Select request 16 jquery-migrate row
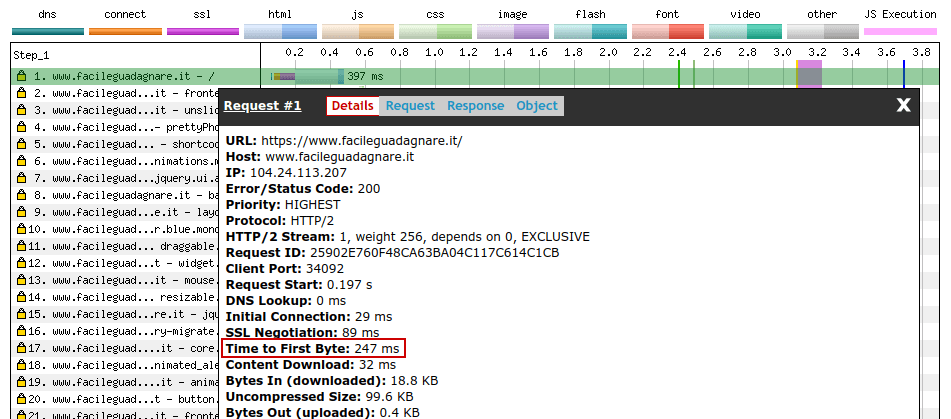 [115, 331]
